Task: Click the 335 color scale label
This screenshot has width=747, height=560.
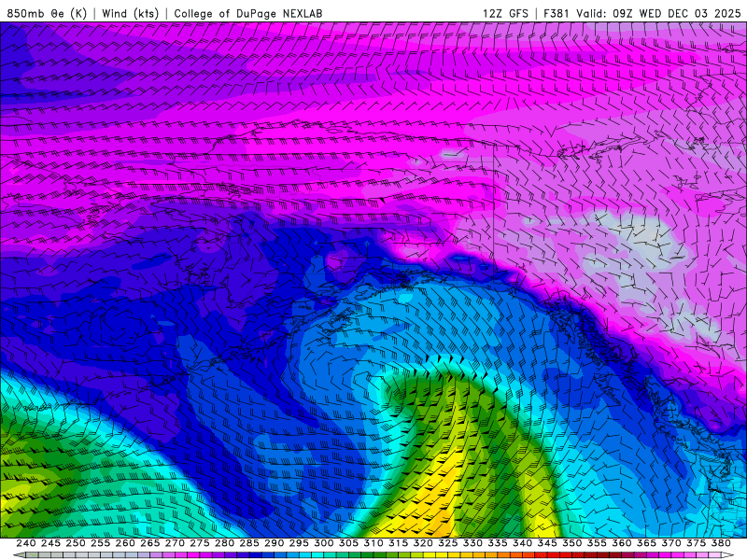Action: [498, 543]
